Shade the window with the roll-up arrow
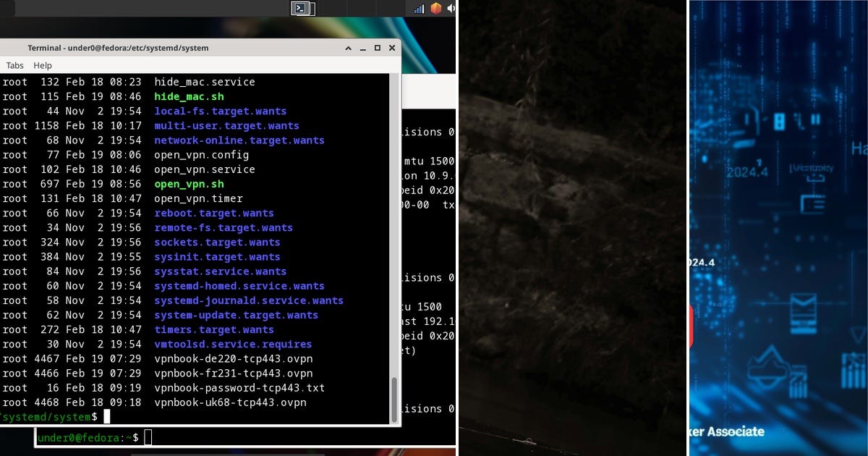 tap(348, 48)
